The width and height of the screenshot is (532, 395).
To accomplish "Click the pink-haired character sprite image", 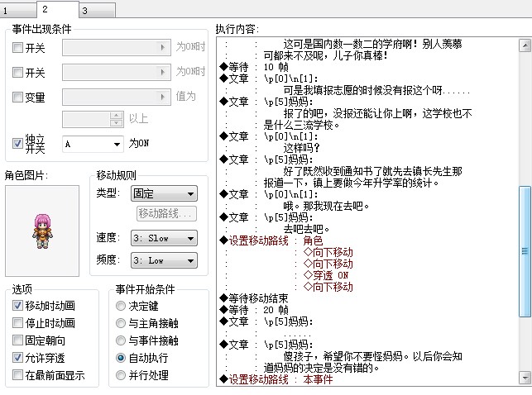I will [42, 231].
